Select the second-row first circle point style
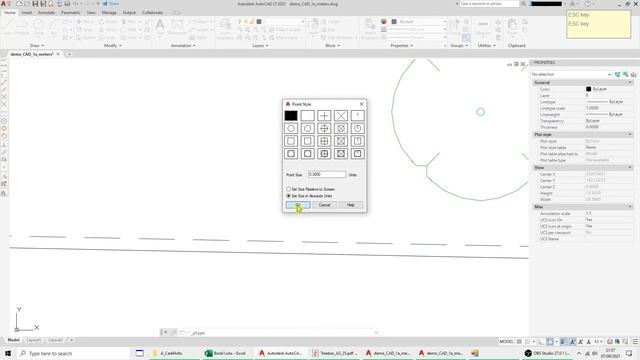 point(291,128)
